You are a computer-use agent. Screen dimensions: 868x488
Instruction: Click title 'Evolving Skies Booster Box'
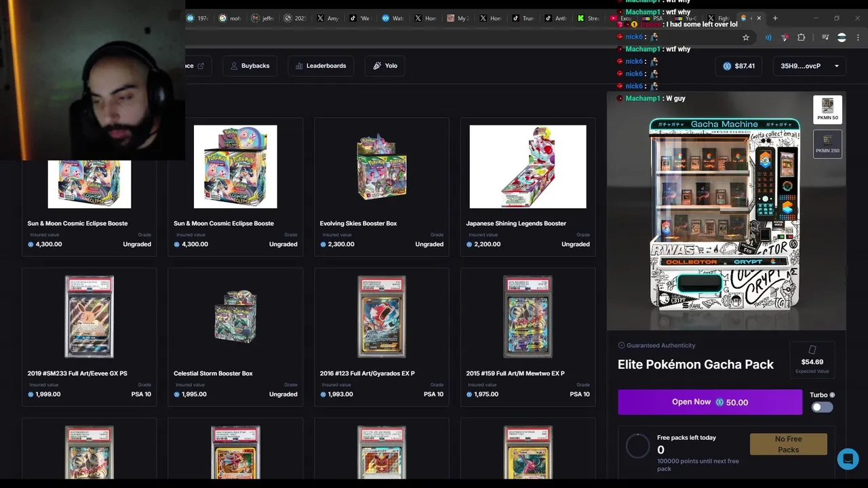tap(358, 224)
